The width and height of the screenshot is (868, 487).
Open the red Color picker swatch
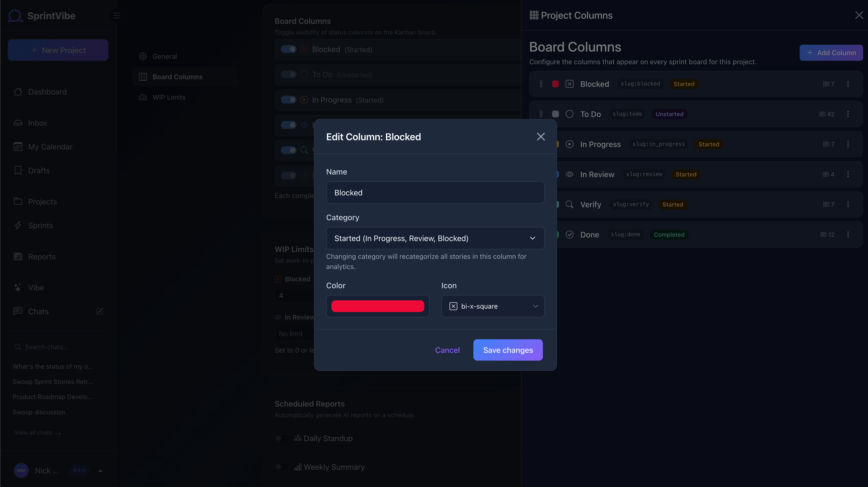[377, 306]
